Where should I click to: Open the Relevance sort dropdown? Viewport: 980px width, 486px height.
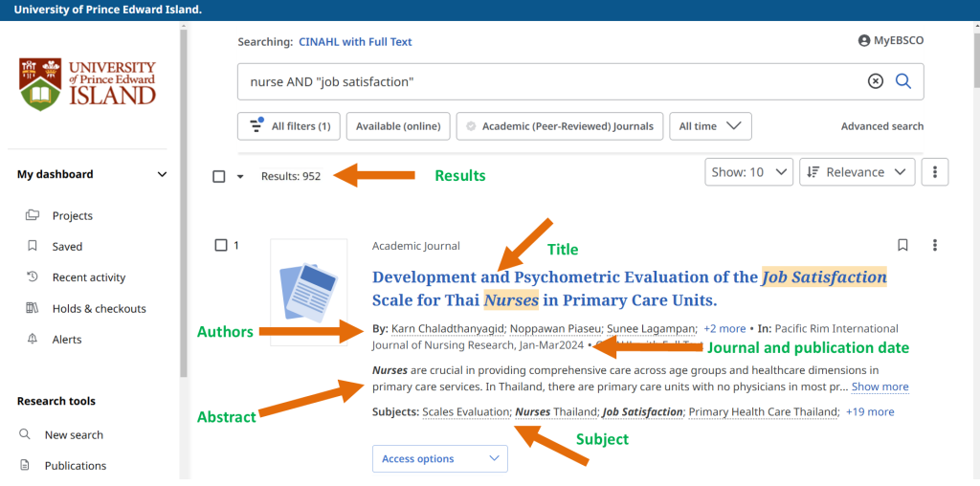pyautogui.click(x=857, y=172)
